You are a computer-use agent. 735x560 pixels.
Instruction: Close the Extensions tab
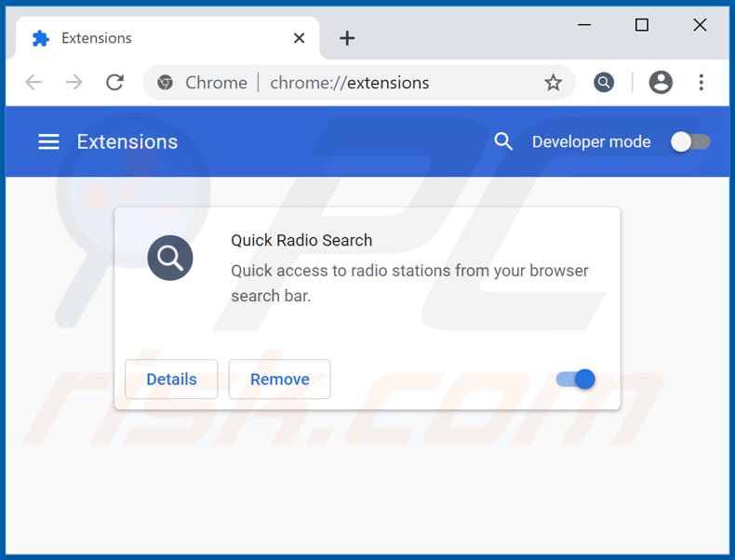click(x=299, y=38)
